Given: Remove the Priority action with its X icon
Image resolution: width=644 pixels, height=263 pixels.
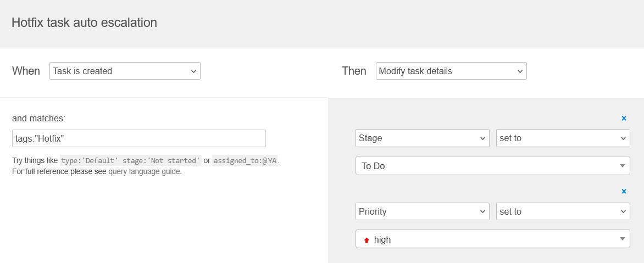Looking at the screenshot, I should click(x=624, y=192).
